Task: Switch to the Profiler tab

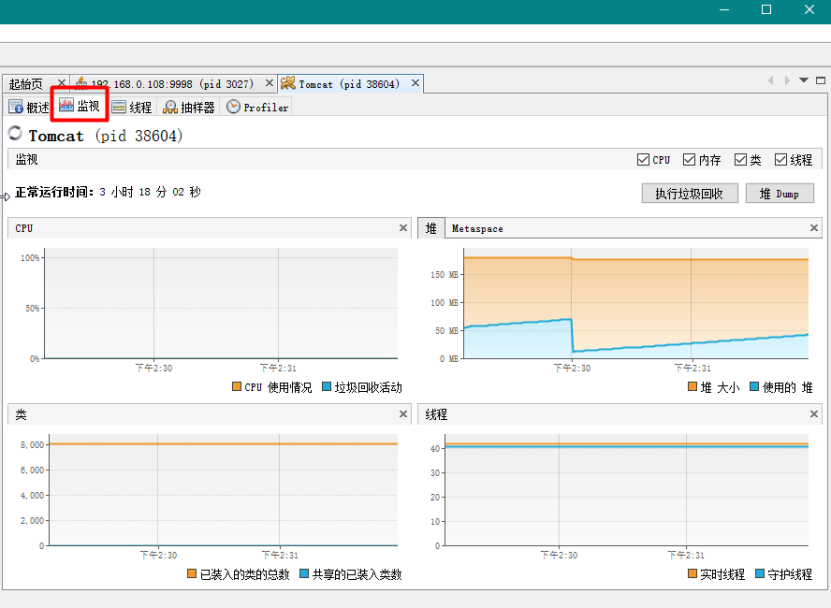Action: [x=258, y=107]
